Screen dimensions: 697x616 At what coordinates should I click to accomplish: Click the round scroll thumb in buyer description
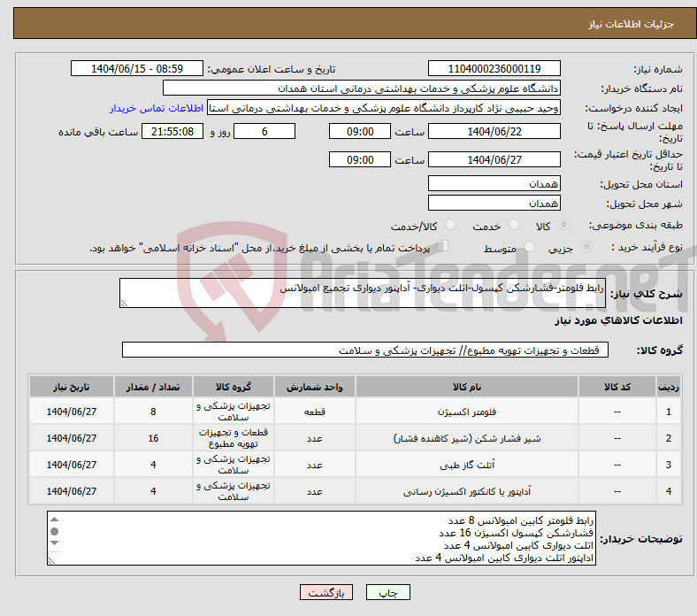pyautogui.click(x=55, y=532)
